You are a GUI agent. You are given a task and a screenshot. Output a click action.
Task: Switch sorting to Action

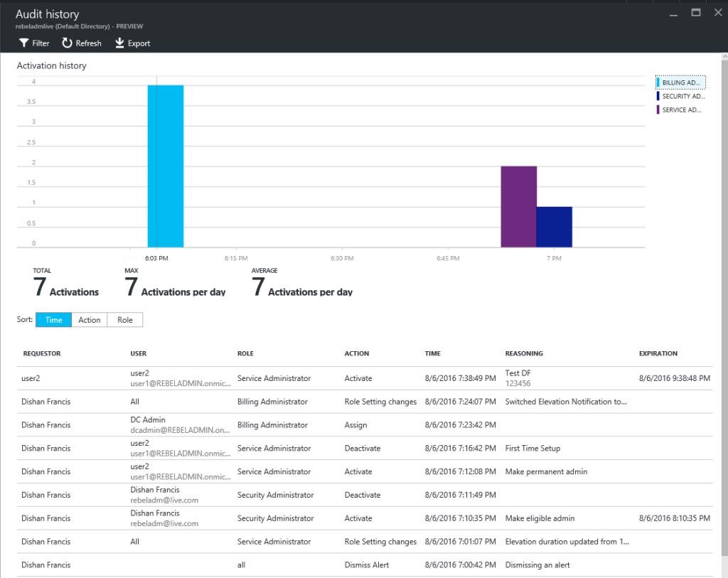[x=89, y=319]
